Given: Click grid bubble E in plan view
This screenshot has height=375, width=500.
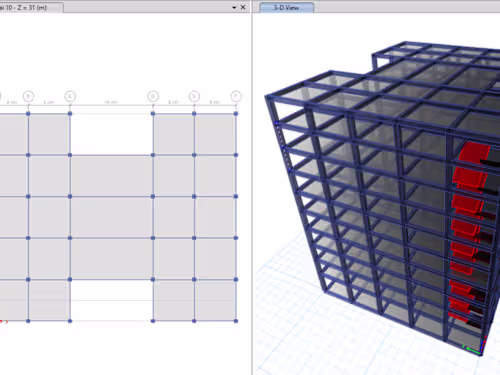Looking at the screenshot, I should tap(194, 96).
